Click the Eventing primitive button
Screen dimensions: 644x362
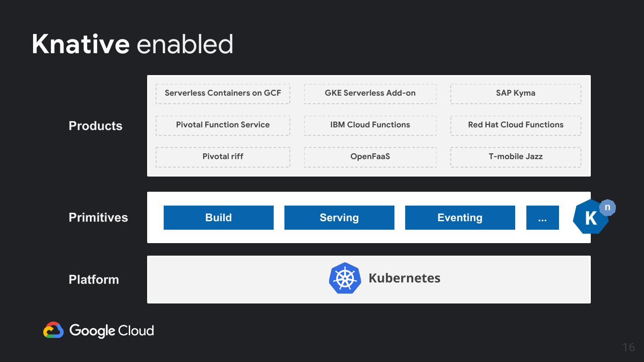pyautogui.click(x=460, y=218)
